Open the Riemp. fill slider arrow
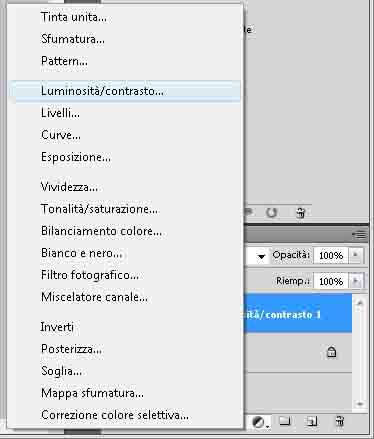The width and height of the screenshot is (374, 439). pos(355,281)
